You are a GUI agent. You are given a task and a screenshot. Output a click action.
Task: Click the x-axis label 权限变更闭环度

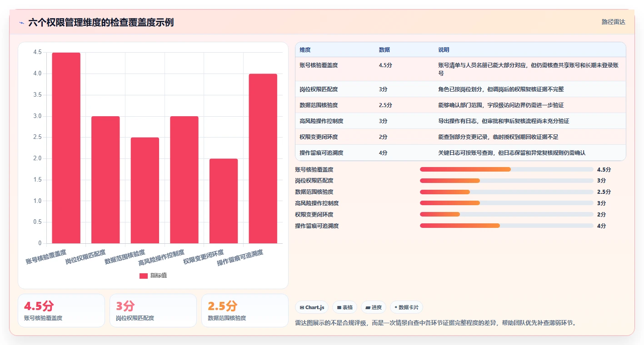pos(204,256)
